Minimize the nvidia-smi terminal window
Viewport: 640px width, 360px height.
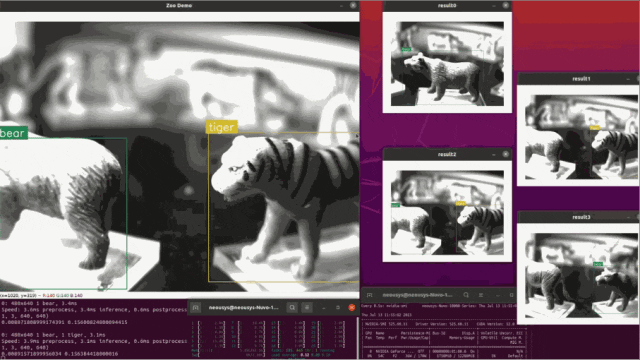pyautogui.click(x=498, y=295)
